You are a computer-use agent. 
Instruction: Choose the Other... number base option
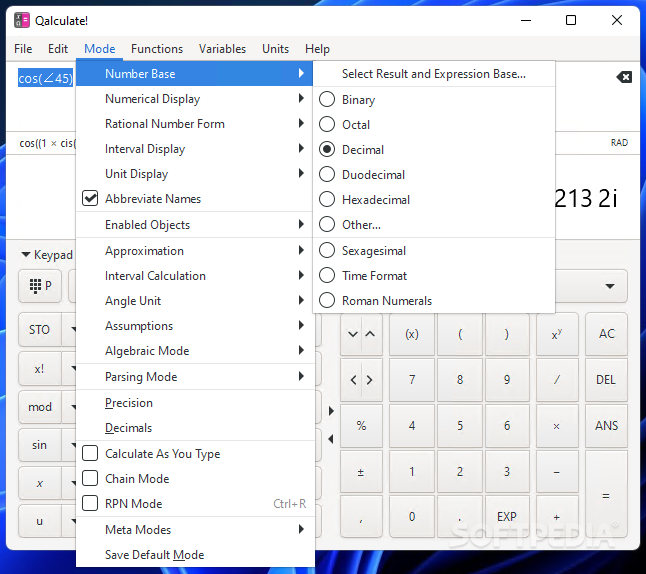point(434,225)
